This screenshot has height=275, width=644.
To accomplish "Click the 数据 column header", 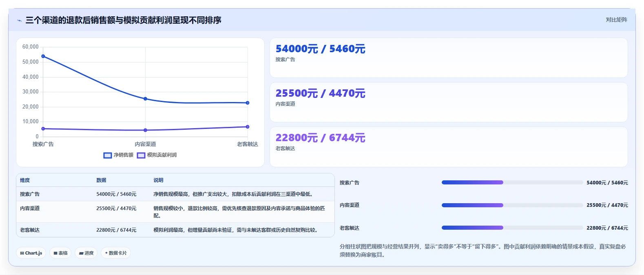I will coord(101,180).
